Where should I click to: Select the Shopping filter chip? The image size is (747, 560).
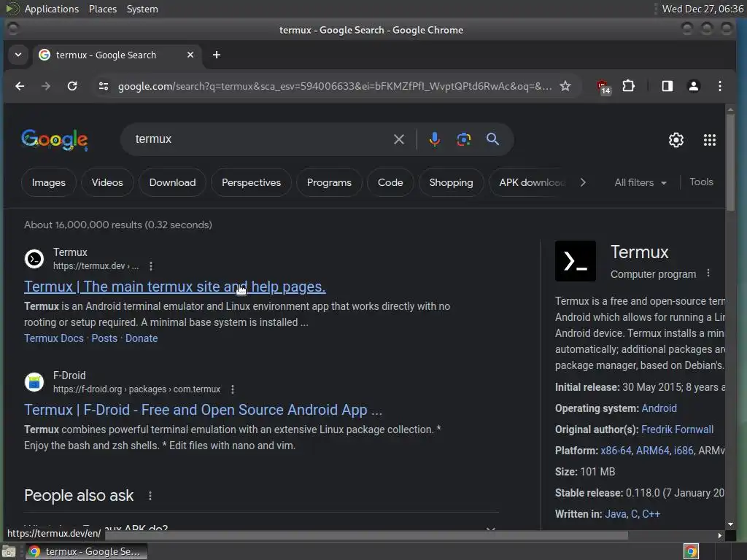(451, 182)
